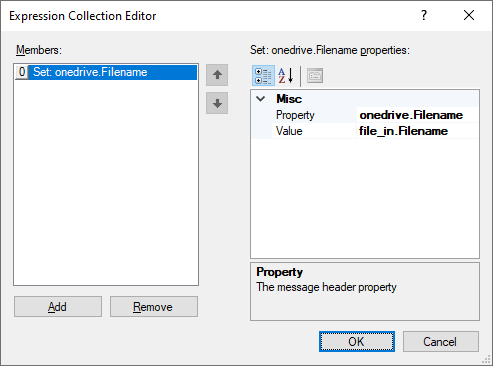Open the Property Pages toolbar icon

pos(315,76)
